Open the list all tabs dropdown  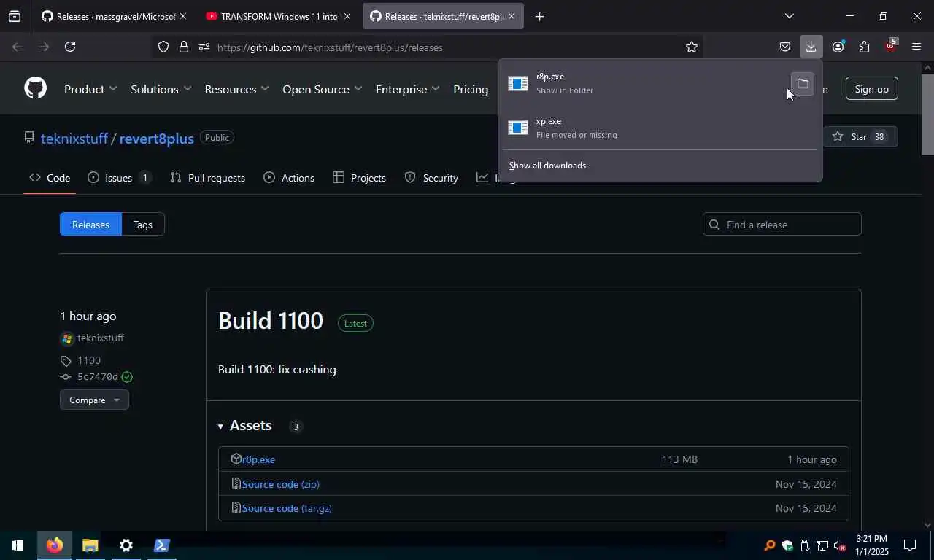click(789, 16)
